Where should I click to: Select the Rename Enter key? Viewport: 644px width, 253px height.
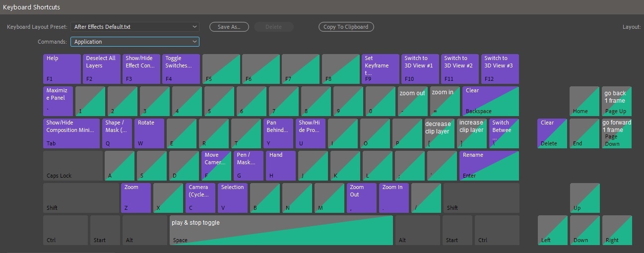489,166
